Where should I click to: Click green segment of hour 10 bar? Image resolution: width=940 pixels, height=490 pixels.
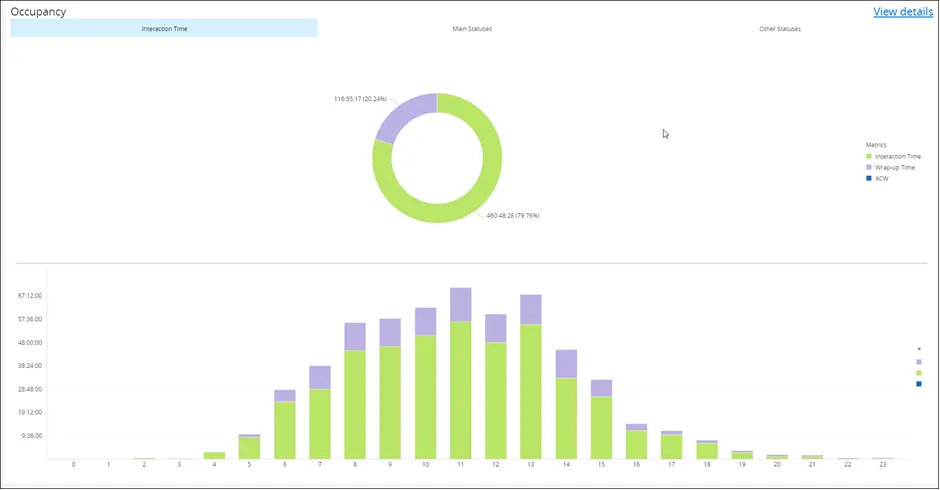click(426, 398)
